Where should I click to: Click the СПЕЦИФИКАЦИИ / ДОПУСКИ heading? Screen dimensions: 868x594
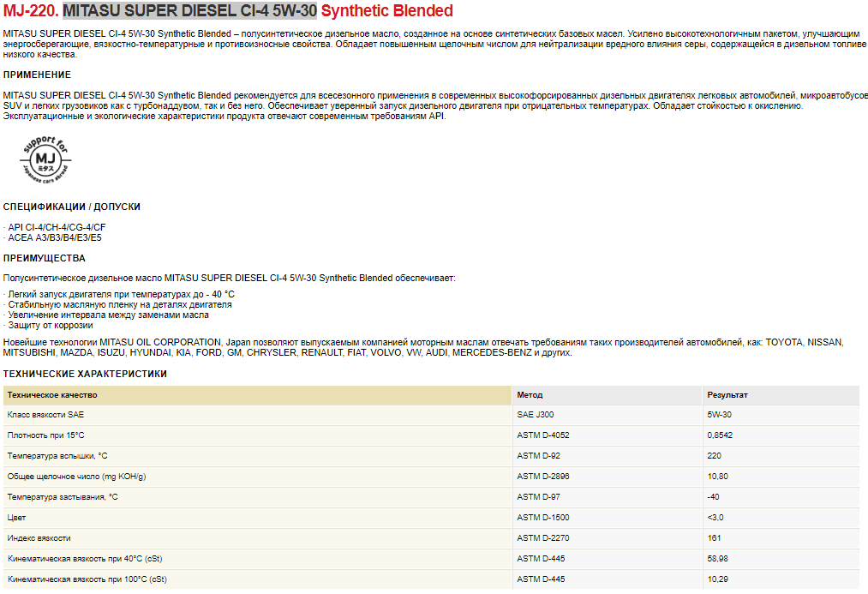[x=71, y=207]
